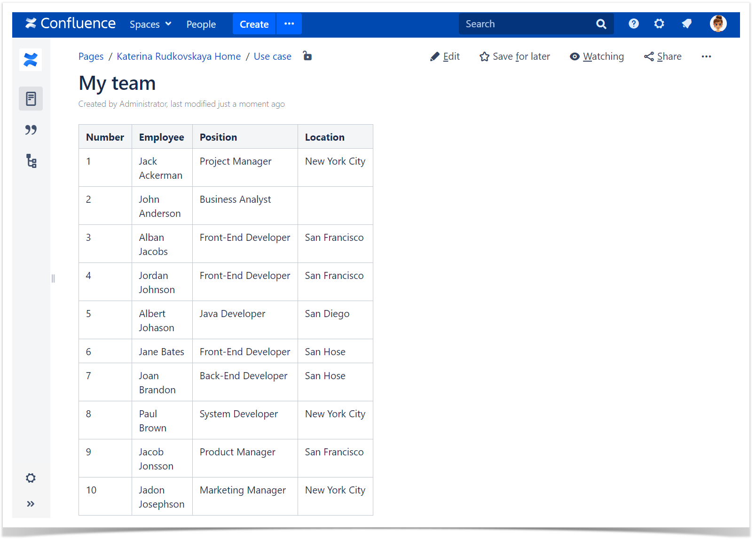756x541 pixels.
Task: Open space settings gear in sidebar
Action: click(31, 478)
